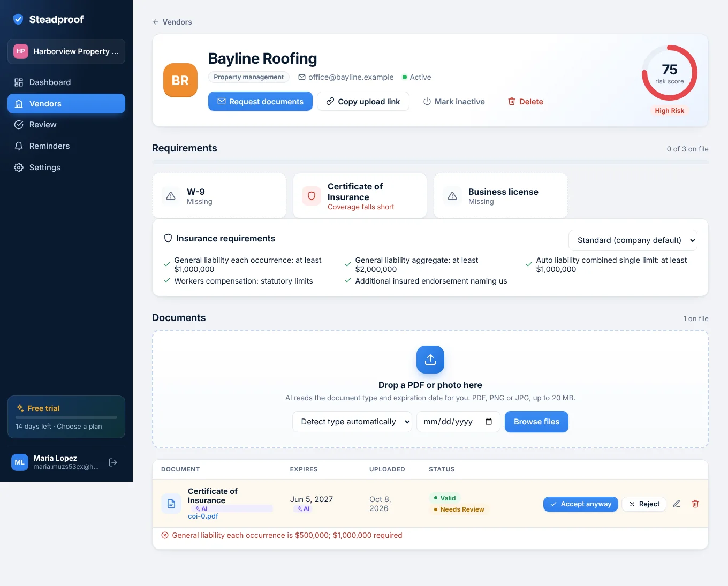
Task: Edit the document with pencil icon
Action: pos(677,504)
